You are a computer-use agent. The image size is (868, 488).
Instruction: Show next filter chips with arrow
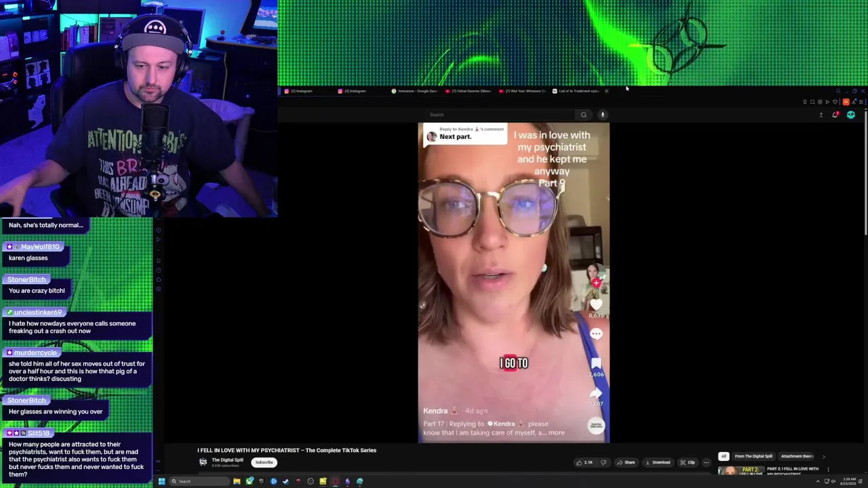click(x=823, y=456)
